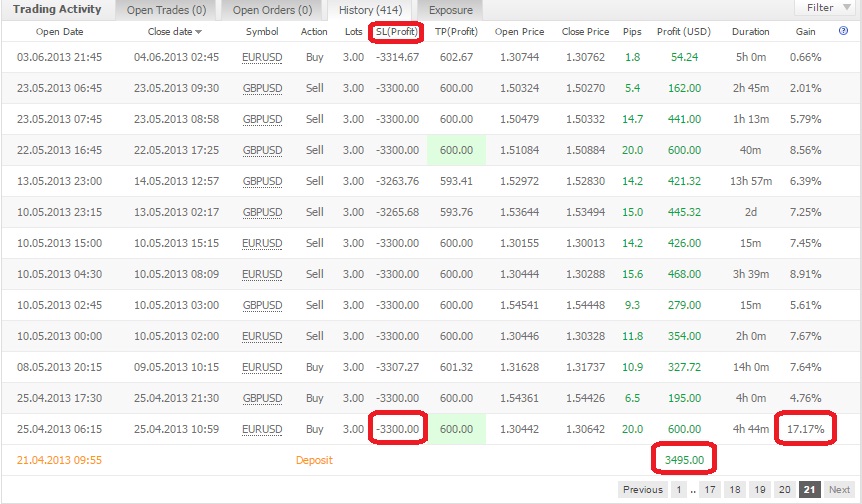Open the Filter dropdown
This screenshot has height=504, width=862.
tap(826, 8)
